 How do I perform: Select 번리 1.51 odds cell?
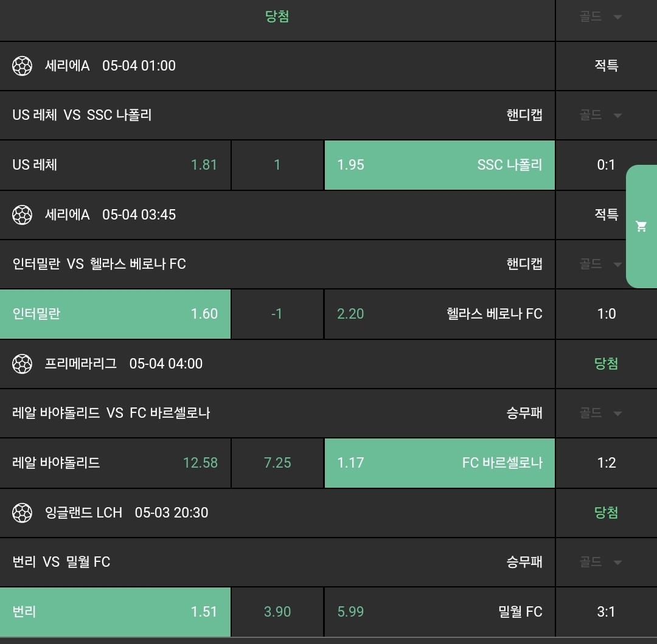click(115, 612)
